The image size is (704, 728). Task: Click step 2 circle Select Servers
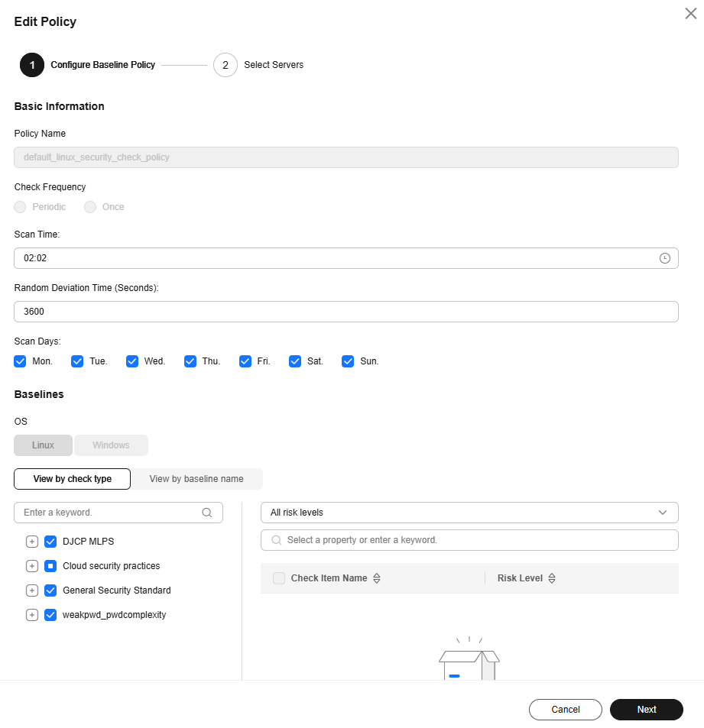tap(225, 65)
